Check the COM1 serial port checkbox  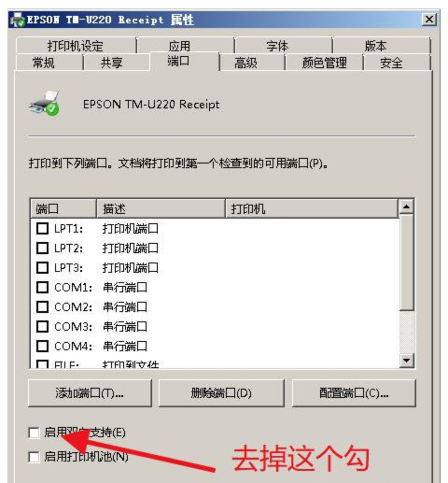pos(42,287)
